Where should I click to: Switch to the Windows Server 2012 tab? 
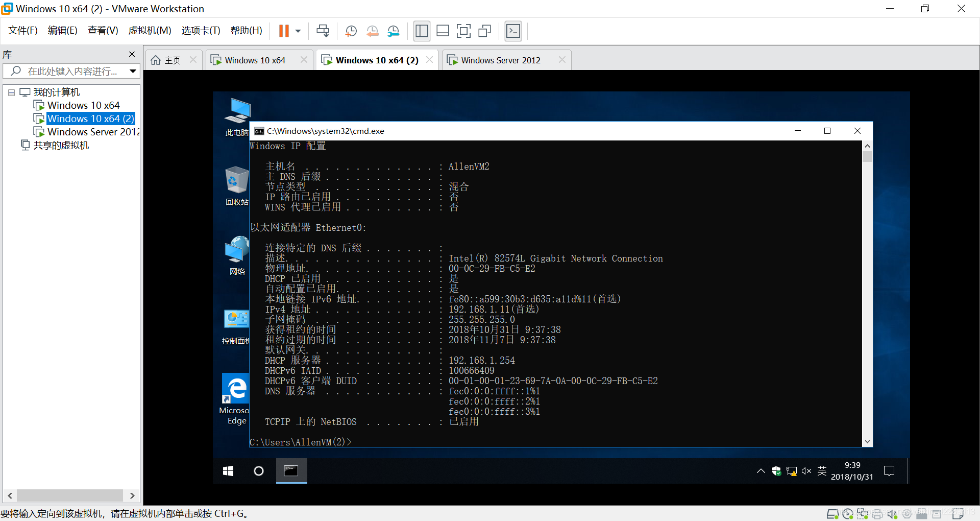click(x=500, y=60)
